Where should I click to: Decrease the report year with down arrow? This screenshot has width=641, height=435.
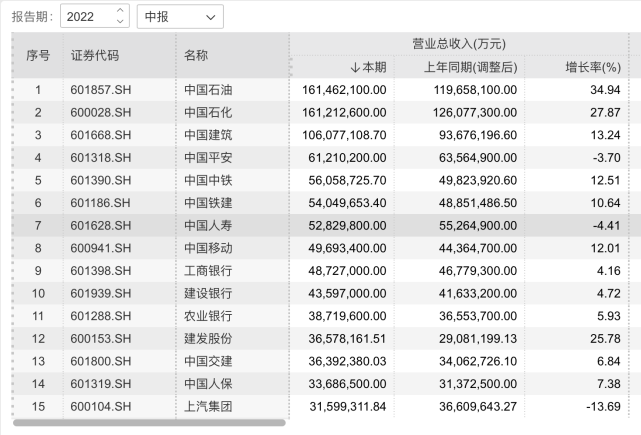(x=120, y=22)
